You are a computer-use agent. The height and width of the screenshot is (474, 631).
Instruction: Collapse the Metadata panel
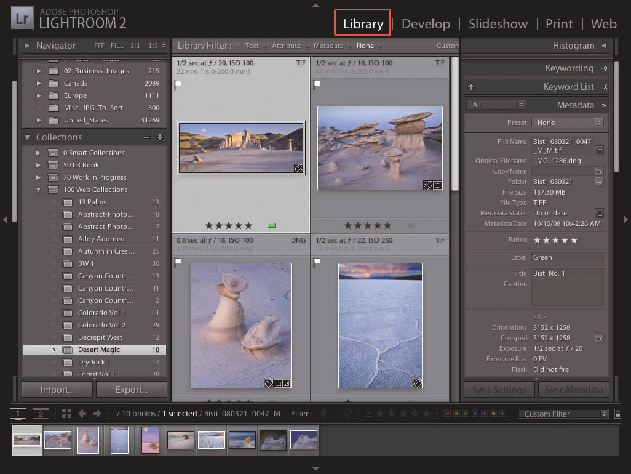[x=604, y=105]
